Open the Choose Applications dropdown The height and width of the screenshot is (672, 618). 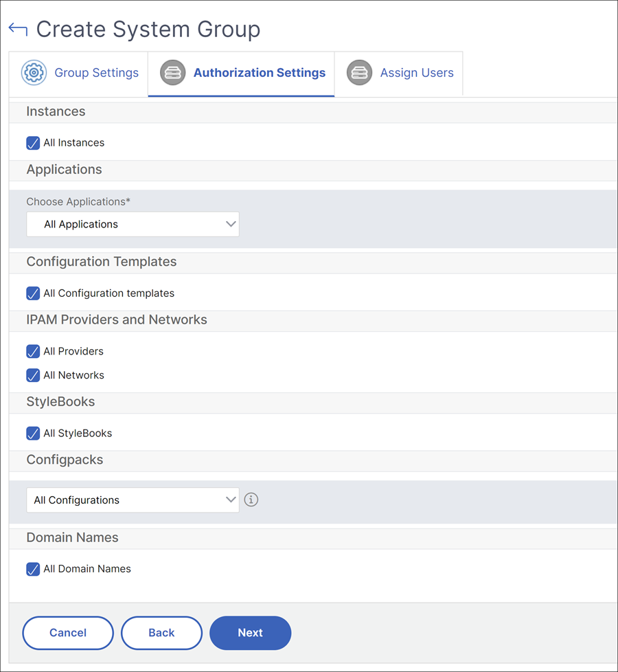pos(133,224)
